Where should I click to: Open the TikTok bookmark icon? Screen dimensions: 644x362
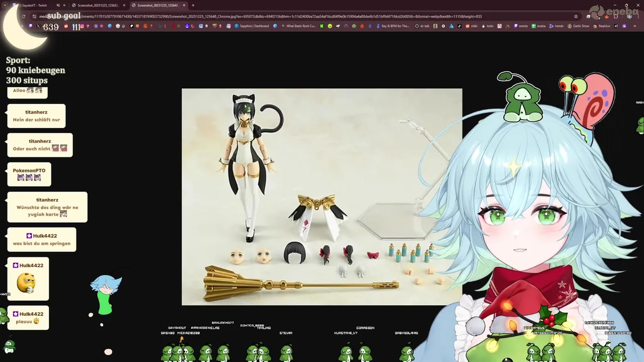point(459,26)
